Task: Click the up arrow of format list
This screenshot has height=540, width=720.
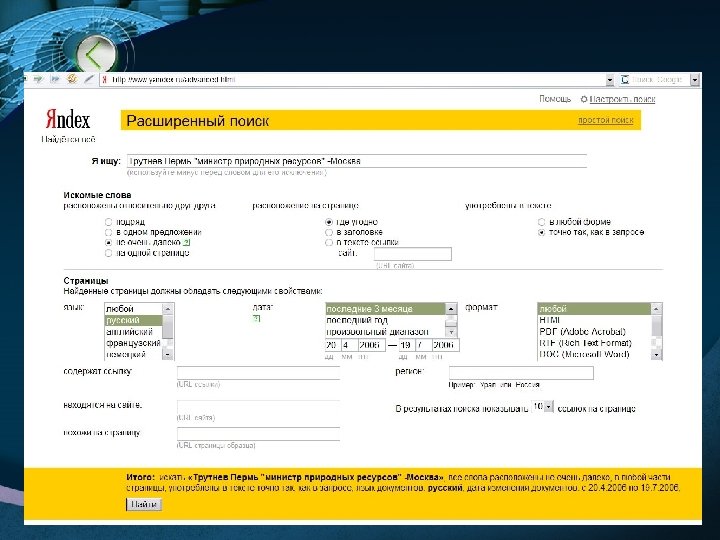Action: click(656, 309)
